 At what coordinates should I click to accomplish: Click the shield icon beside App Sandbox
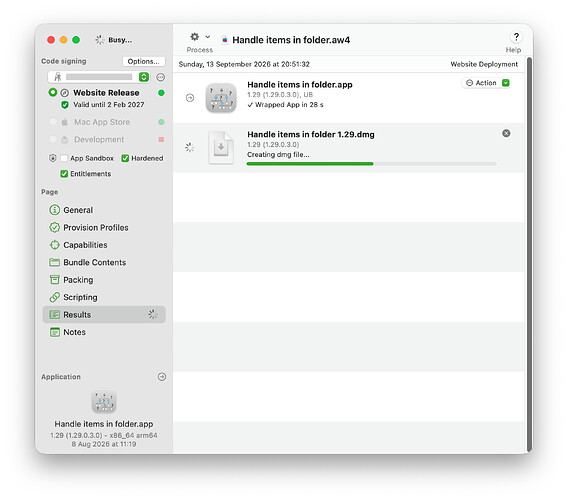pos(52,158)
